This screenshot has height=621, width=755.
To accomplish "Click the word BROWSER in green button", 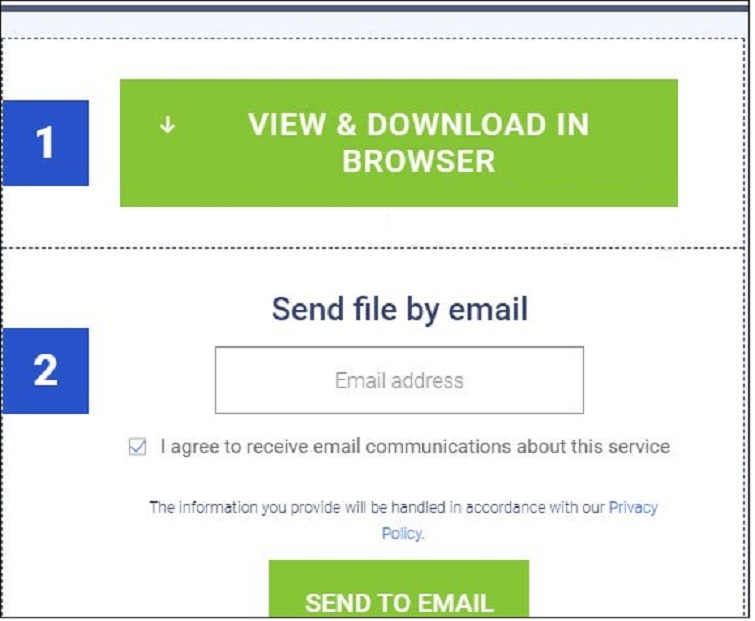I will pyautogui.click(x=418, y=161).
